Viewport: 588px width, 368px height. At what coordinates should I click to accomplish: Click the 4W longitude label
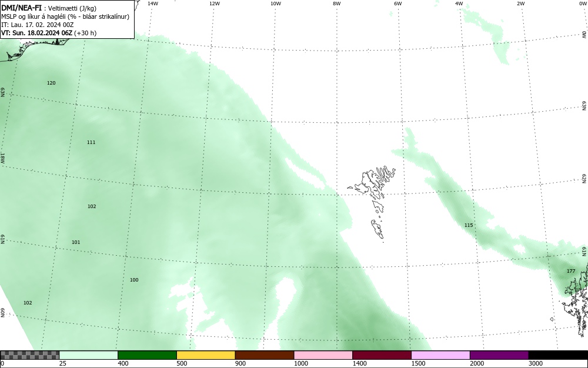(459, 4)
